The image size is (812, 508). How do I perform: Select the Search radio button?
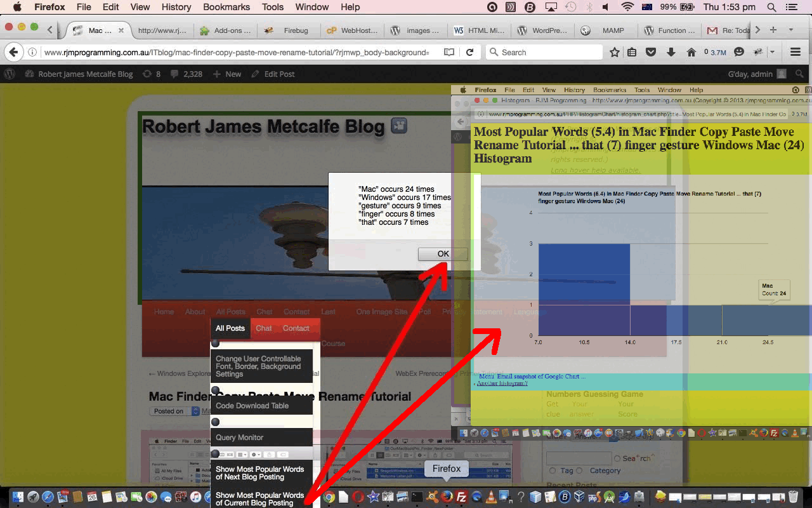pos(617,458)
